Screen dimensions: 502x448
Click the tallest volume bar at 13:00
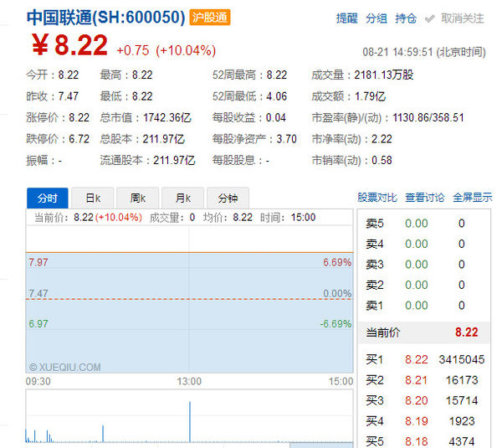tap(190, 422)
